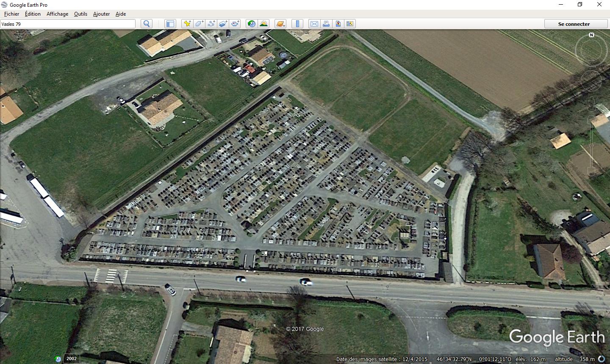This screenshot has height=364, width=610.
Task: Click the Se connecter button
Action: click(574, 24)
